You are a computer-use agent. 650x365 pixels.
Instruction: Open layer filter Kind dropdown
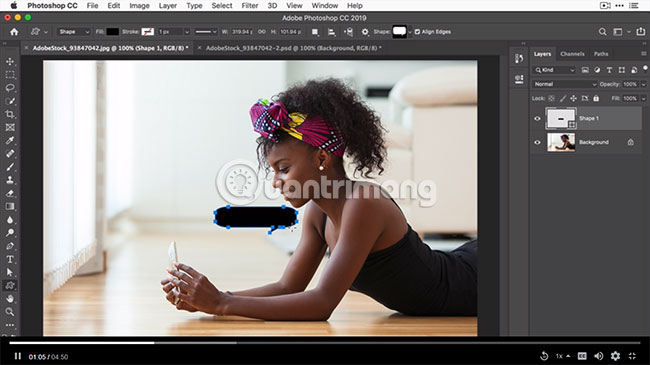coord(555,70)
